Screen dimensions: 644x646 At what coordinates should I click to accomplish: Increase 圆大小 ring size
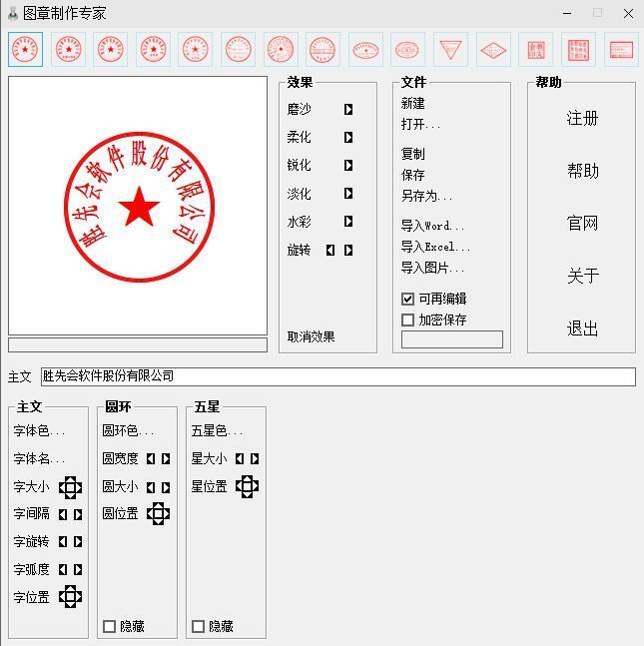point(166,488)
